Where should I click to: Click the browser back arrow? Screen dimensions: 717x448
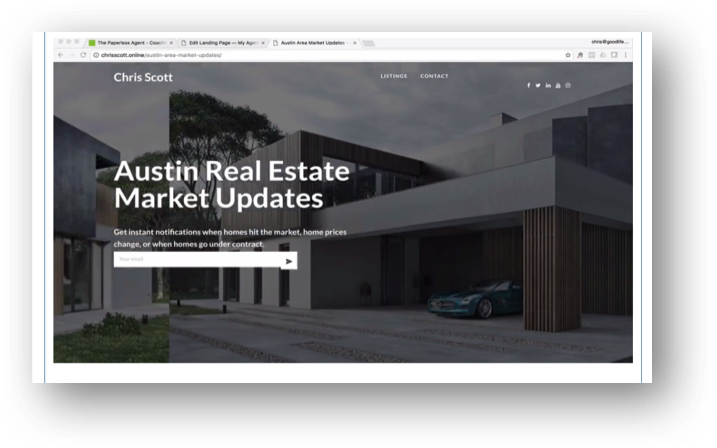pyautogui.click(x=61, y=55)
